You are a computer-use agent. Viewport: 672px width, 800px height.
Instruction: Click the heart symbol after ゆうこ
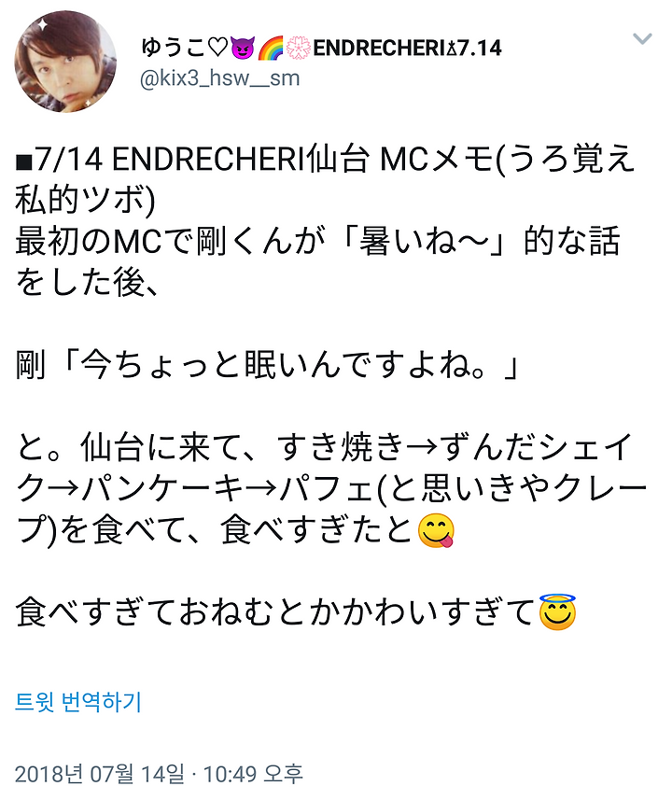[217, 49]
